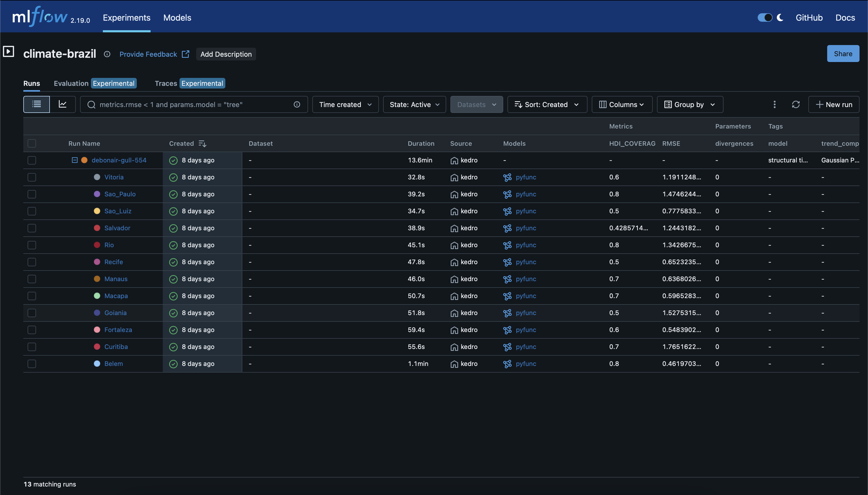Toggle the dark mode switch

pyautogui.click(x=765, y=17)
